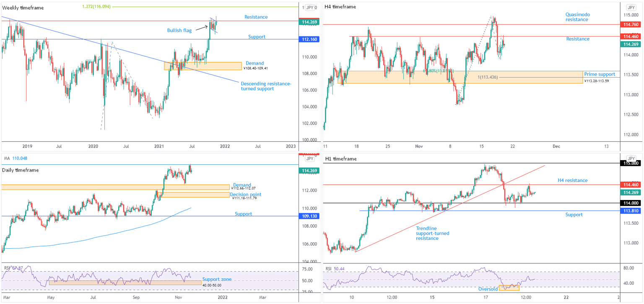Viewport: 644px width, 304px height.
Task: Click the 114.760 Quasimodo price tag
Action: [x=631, y=25]
